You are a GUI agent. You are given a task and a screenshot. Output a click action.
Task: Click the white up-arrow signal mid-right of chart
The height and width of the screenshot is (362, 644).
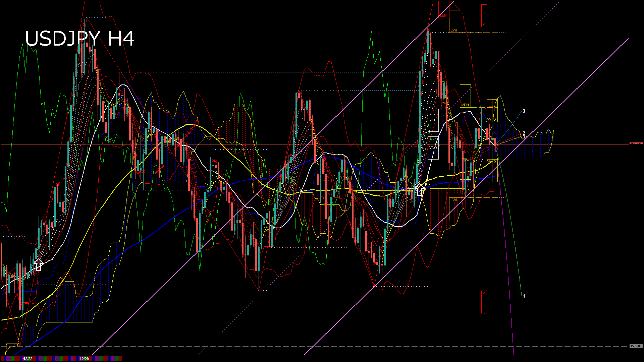[421, 190]
